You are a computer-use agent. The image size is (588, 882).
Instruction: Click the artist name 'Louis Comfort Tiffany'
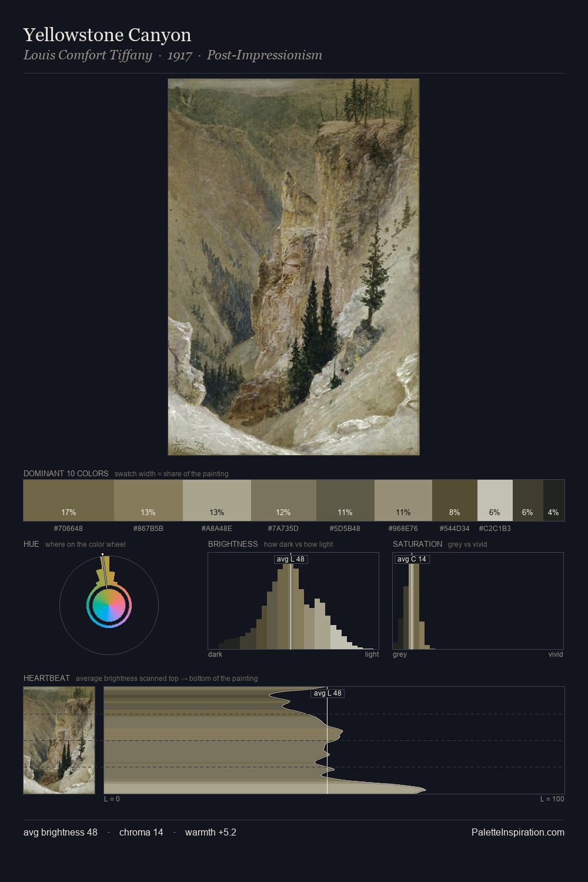point(88,55)
